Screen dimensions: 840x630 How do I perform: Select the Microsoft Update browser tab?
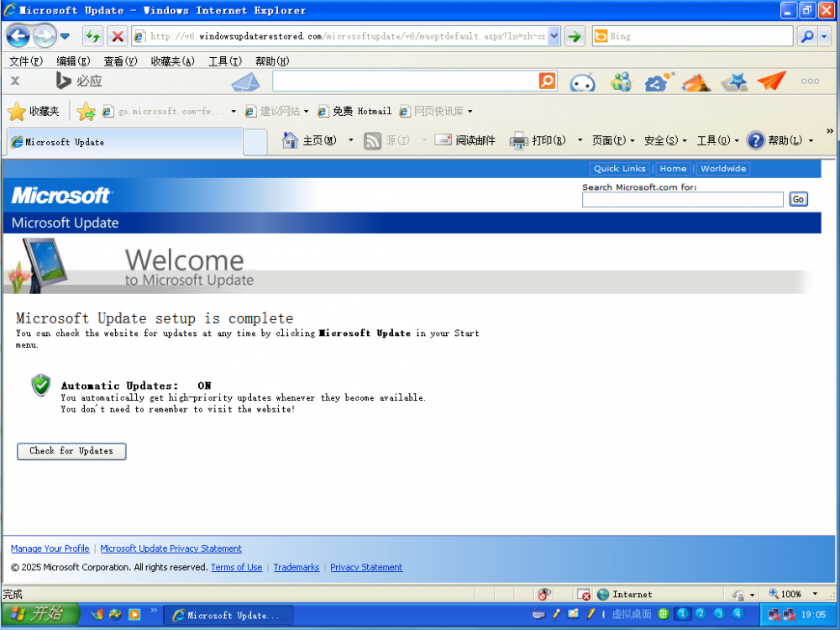[124, 142]
